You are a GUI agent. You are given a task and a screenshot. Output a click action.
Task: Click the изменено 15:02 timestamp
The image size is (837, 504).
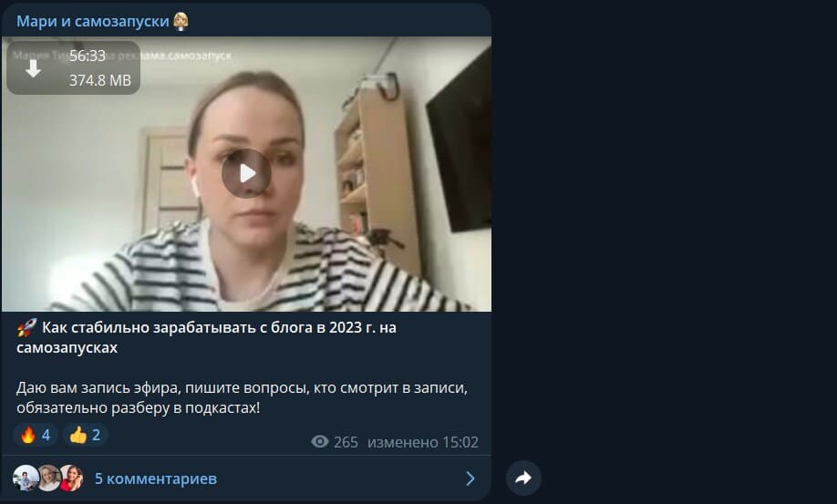point(423,442)
